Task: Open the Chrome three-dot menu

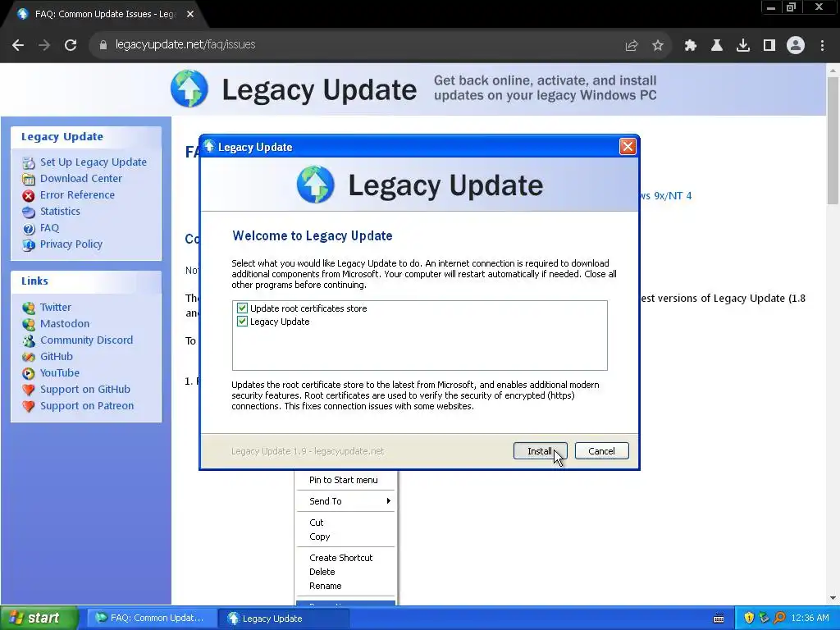Action: pyautogui.click(x=822, y=46)
